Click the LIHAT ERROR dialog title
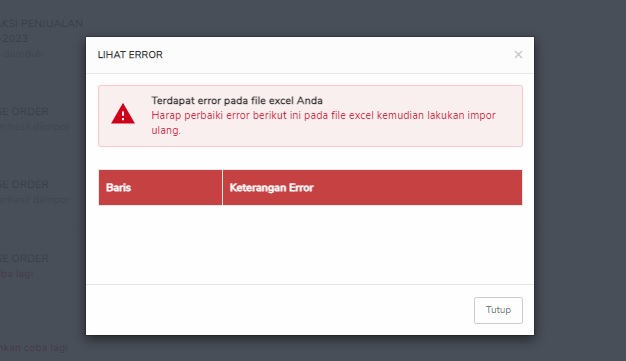626x361 pixels. 130,55
